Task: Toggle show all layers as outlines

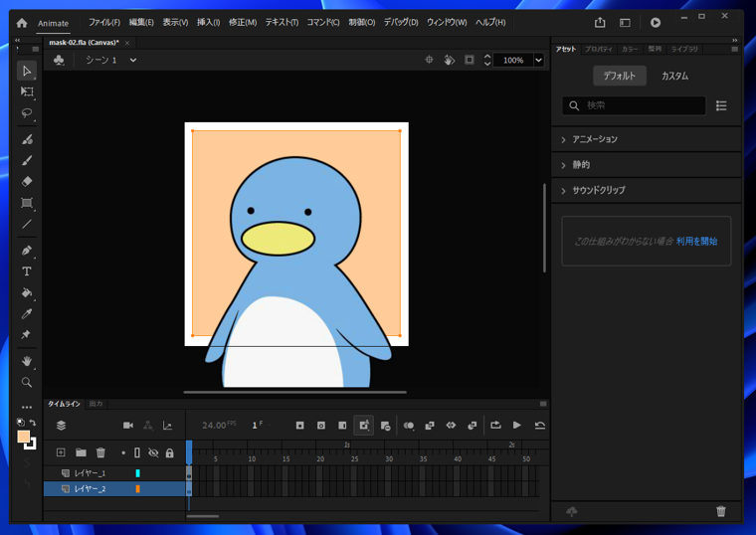Action: (137, 452)
